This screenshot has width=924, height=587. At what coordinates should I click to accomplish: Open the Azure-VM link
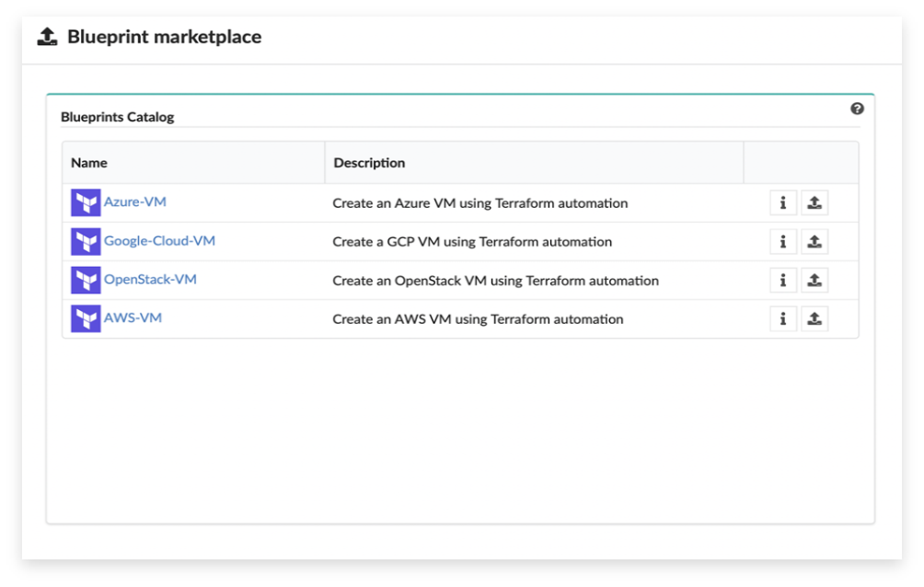[x=135, y=201]
